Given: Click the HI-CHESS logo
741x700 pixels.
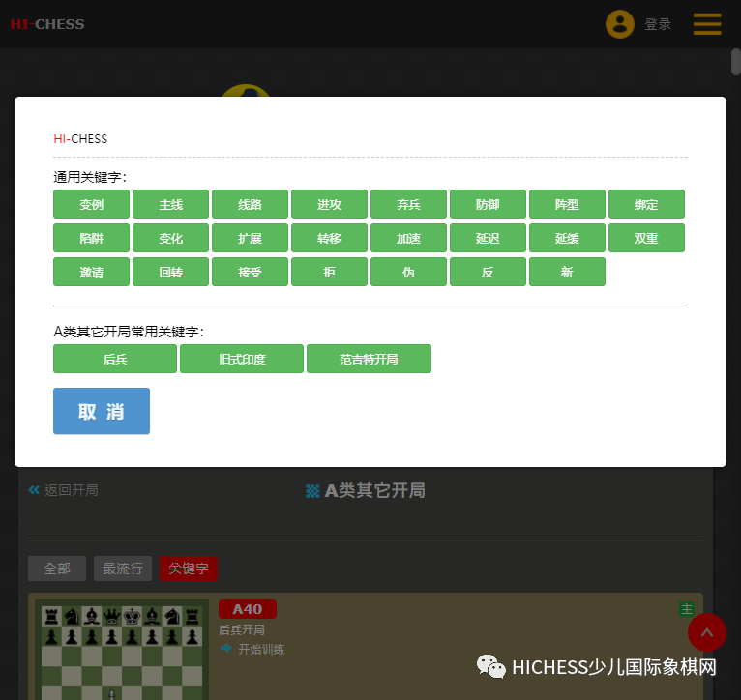Looking at the screenshot, I should click(x=47, y=24).
